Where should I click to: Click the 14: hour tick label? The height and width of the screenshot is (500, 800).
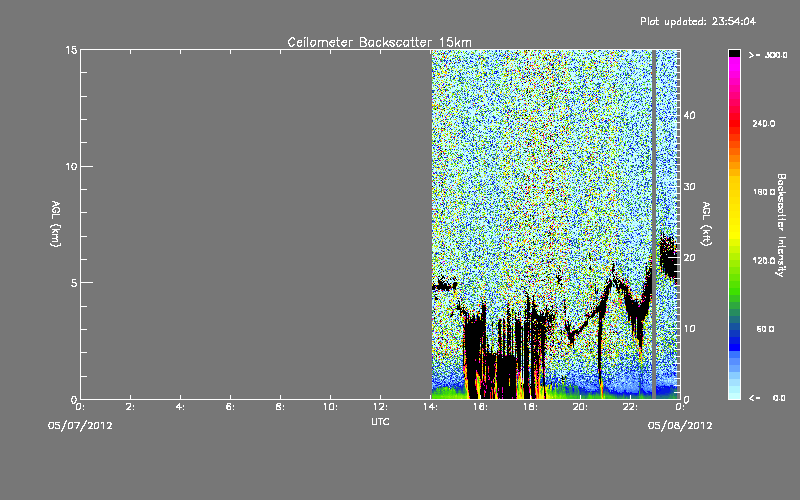click(x=430, y=407)
